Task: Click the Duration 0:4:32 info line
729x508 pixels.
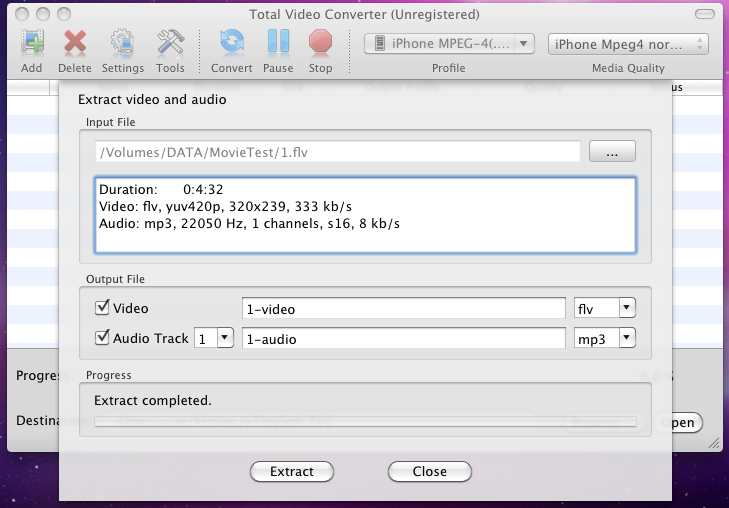Action: coord(161,190)
